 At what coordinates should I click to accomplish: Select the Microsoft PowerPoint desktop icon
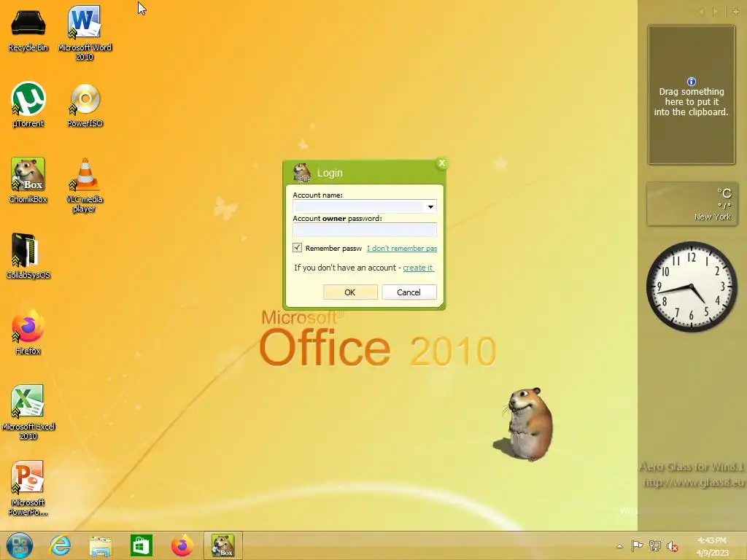28,488
